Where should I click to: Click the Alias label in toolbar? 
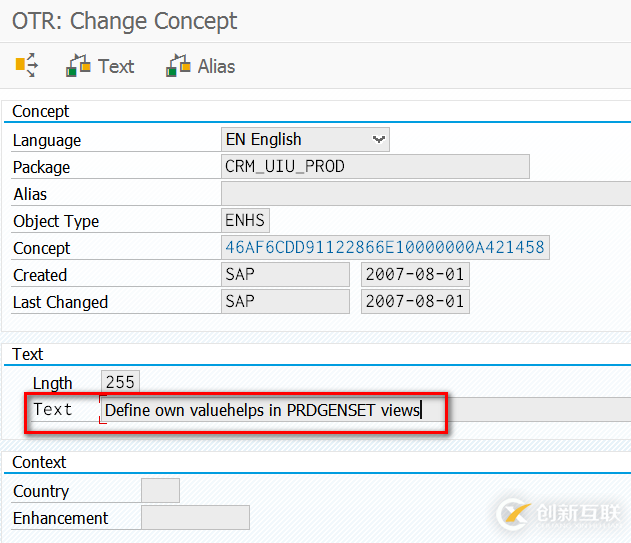216,66
